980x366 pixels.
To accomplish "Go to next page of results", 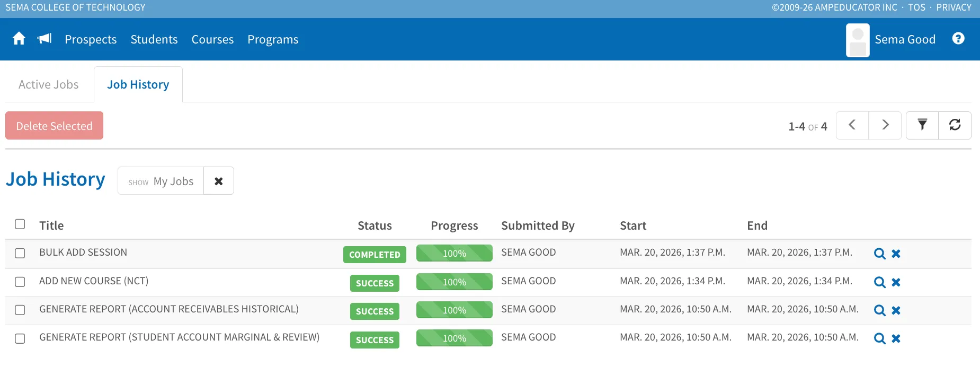I will pyautogui.click(x=885, y=125).
